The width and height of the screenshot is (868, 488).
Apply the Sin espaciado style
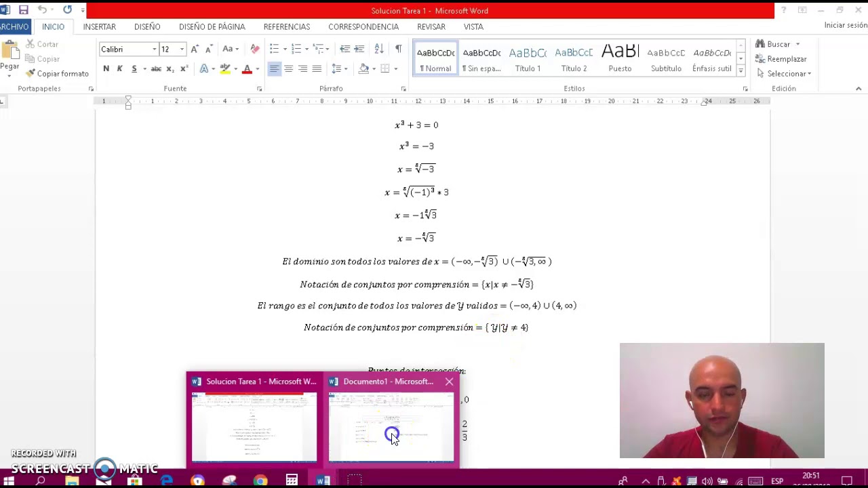(481, 59)
